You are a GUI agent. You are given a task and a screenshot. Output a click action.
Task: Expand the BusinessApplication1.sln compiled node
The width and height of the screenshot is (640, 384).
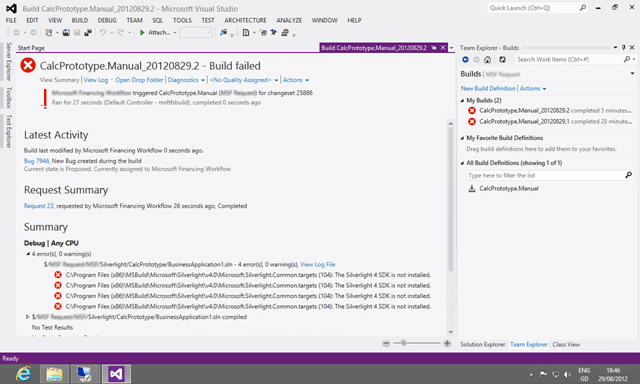[28, 317]
